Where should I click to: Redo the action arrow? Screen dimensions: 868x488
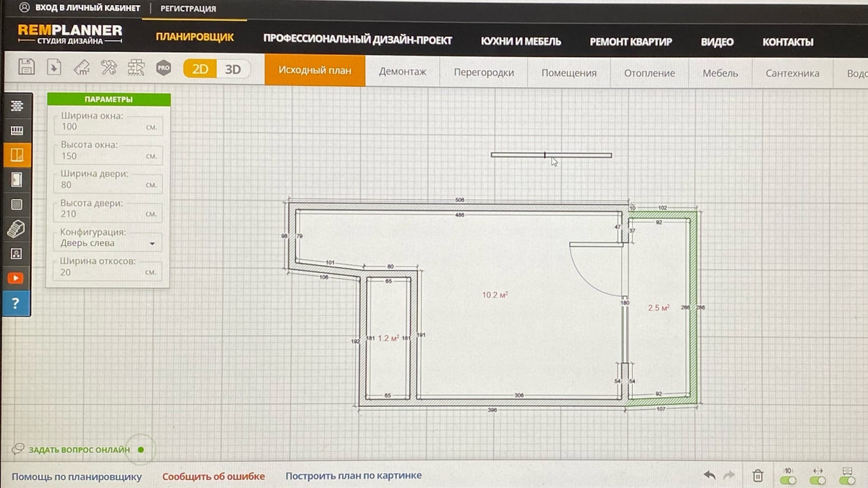[x=729, y=476]
